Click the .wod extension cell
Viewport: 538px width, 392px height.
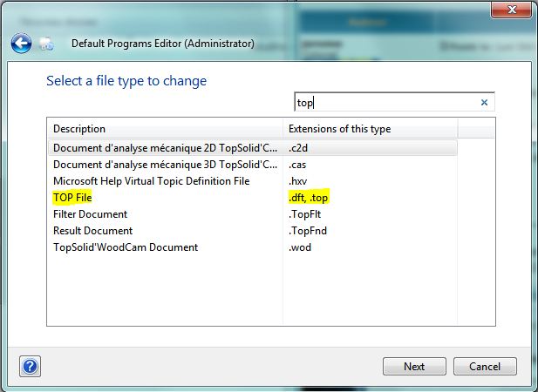tap(300, 247)
